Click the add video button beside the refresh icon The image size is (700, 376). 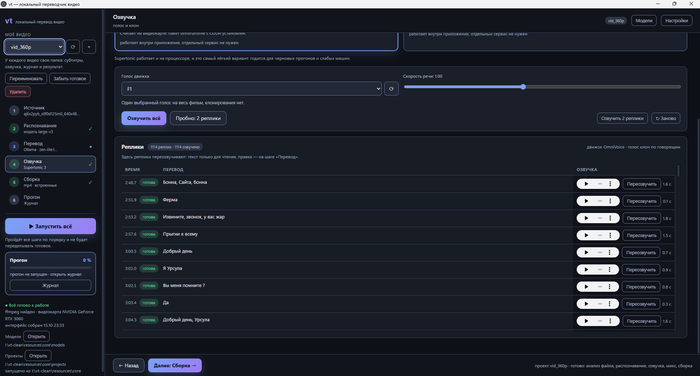[89, 46]
